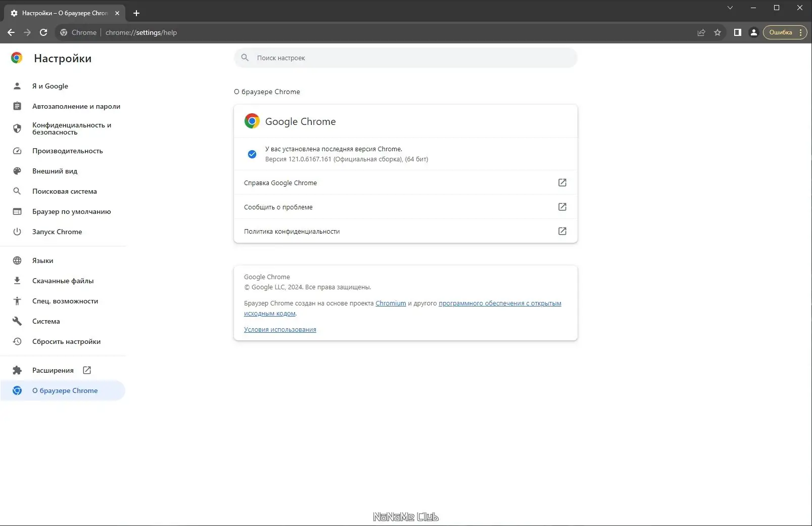Open external link icon for Сообщить о проблеме
Screen dimensions: 812x526
click(562, 207)
